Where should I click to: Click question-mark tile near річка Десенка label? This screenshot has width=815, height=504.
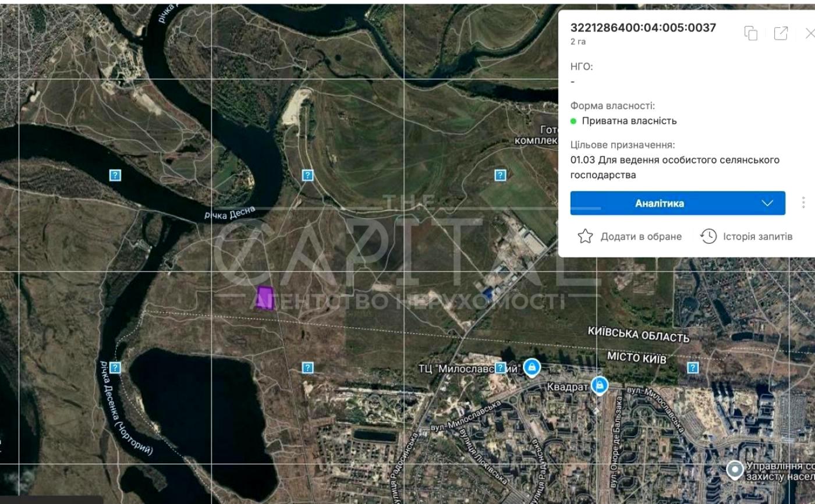[115, 367]
